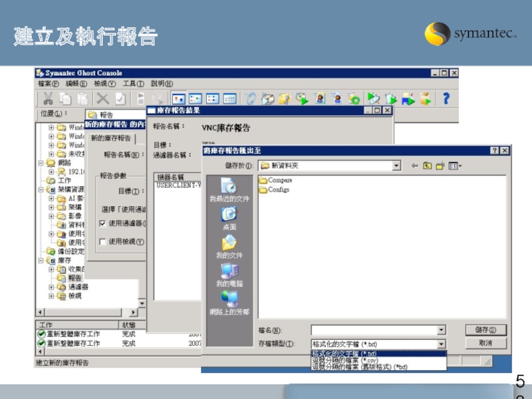
Task: Select 逗號分隔的檔案 (*.csv) option
Action: [x=378, y=360]
